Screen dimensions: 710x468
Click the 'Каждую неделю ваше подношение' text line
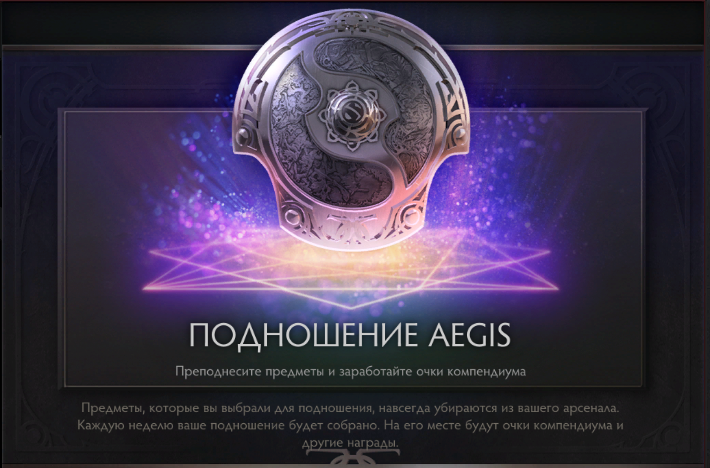(350, 426)
